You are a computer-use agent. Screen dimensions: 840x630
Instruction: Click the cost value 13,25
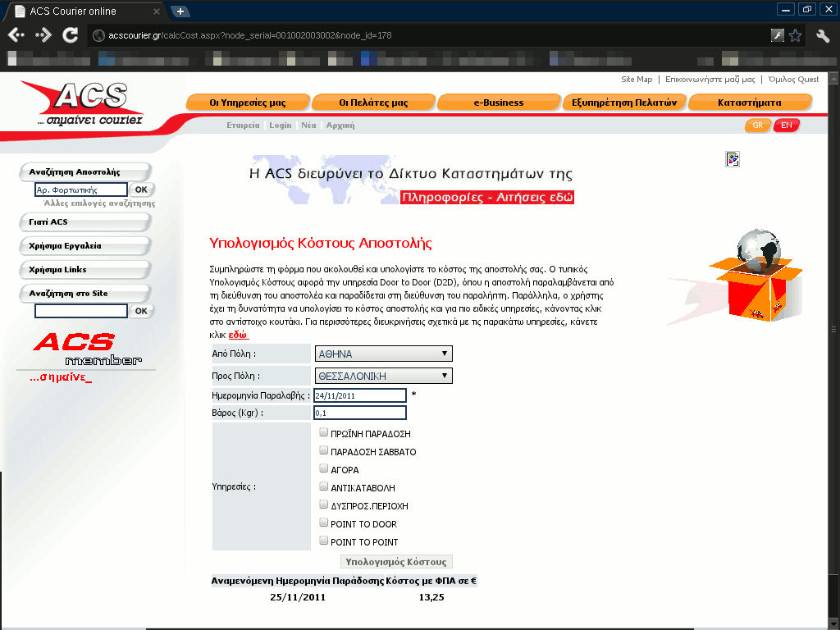point(431,597)
